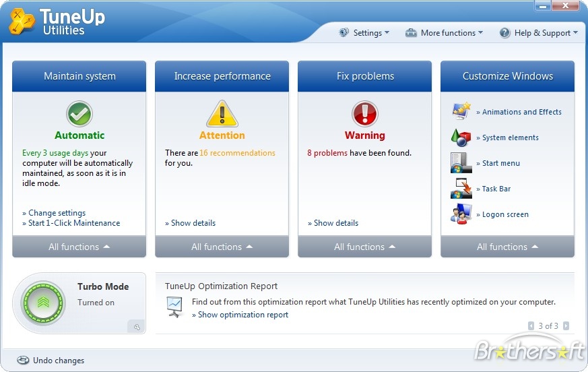Go to previous tip page arrow

531,325
